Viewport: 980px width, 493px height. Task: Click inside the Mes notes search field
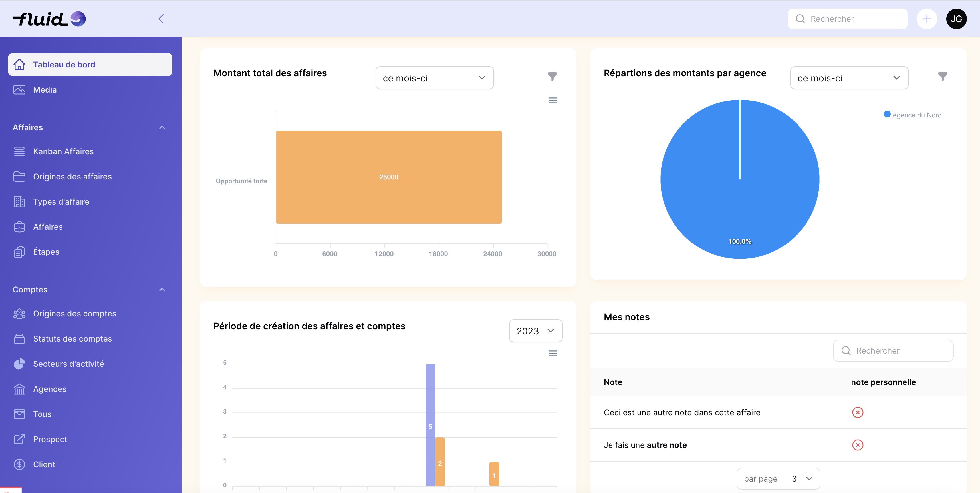click(x=893, y=350)
